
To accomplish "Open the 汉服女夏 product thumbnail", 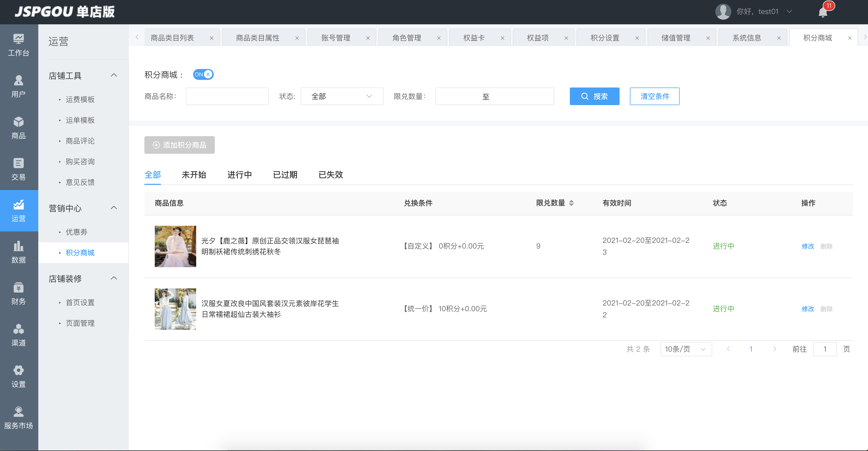I will [175, 309].
